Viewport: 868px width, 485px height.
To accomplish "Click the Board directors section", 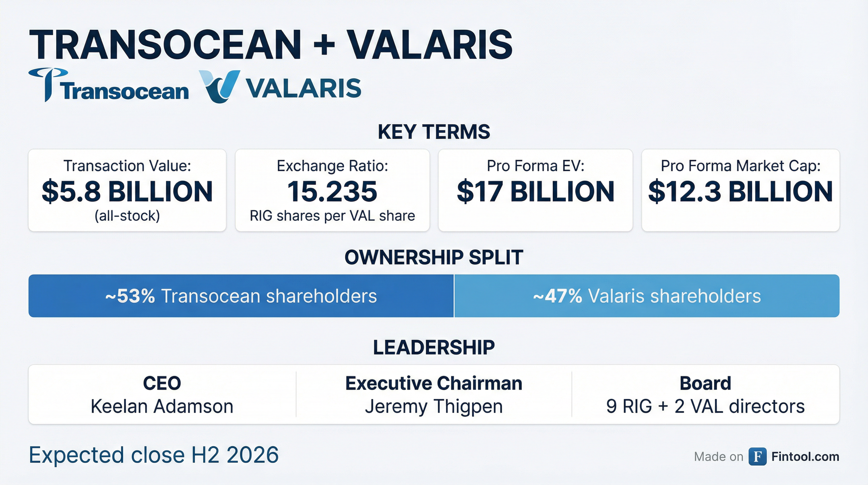I will point(705,394).
